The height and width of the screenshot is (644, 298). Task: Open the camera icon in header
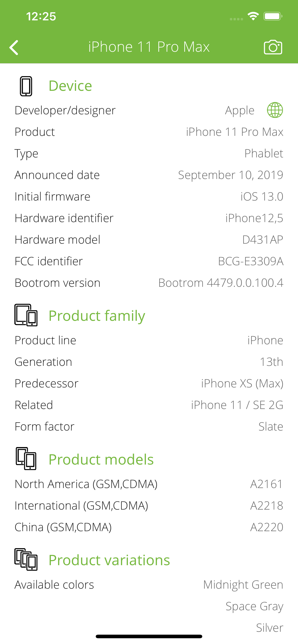tap(273, 47)
